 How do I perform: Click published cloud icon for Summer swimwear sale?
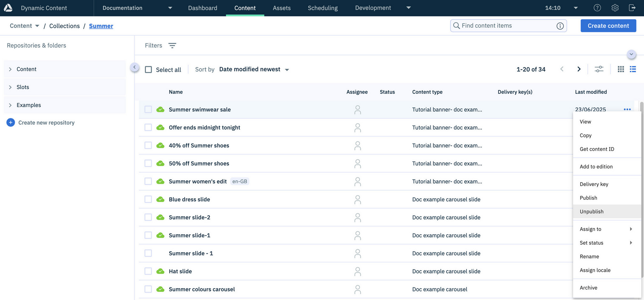click(x=160, y=110)
